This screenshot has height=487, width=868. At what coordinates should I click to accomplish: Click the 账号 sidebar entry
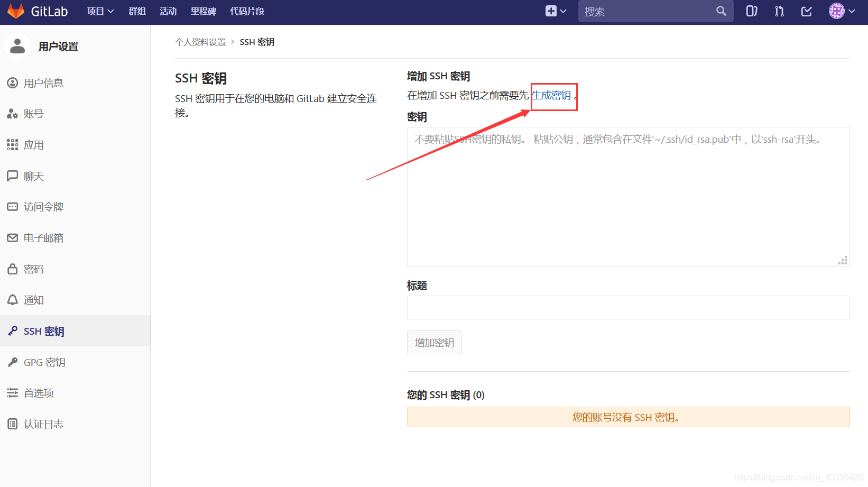[75, 114]
